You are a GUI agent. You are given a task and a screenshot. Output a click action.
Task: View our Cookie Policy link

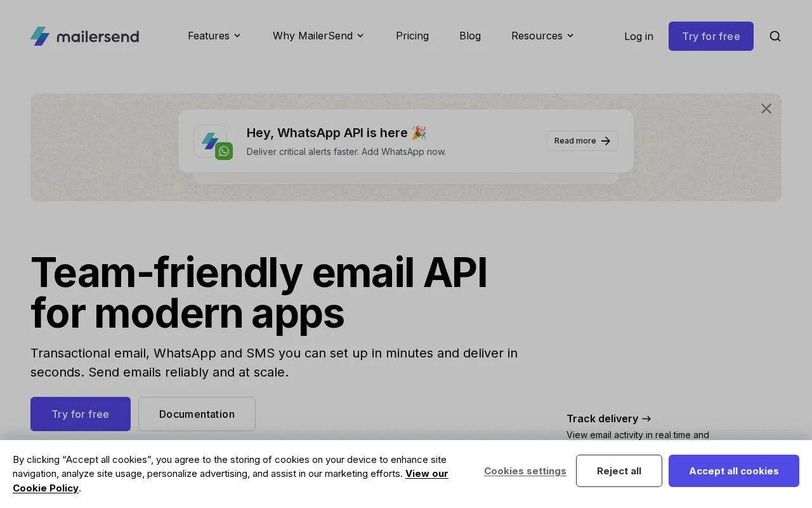pos(230,481)
